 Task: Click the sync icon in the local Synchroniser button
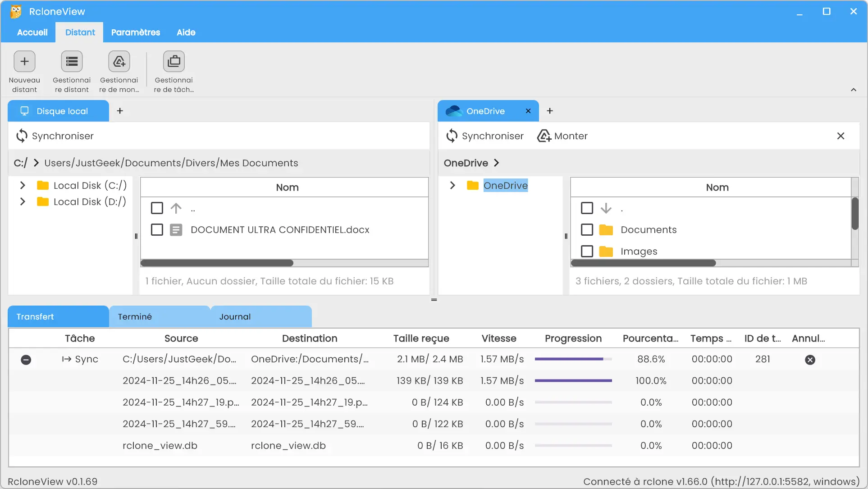22,136
